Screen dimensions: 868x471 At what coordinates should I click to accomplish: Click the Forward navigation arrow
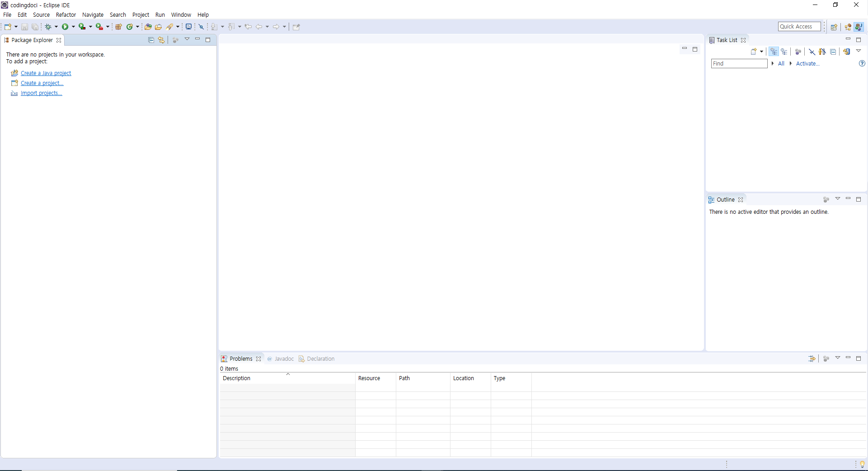tap(276, 27)
